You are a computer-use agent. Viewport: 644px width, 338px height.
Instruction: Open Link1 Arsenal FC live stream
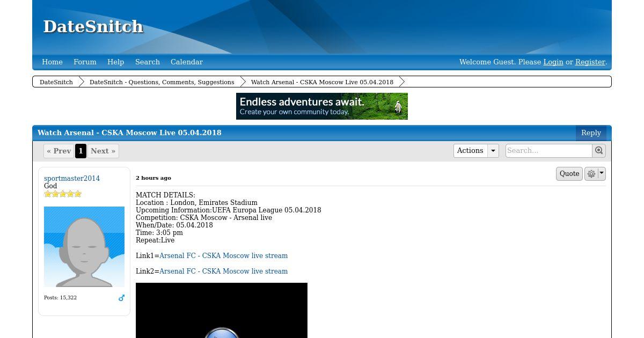pyautogui.click(x=223, y=256)
